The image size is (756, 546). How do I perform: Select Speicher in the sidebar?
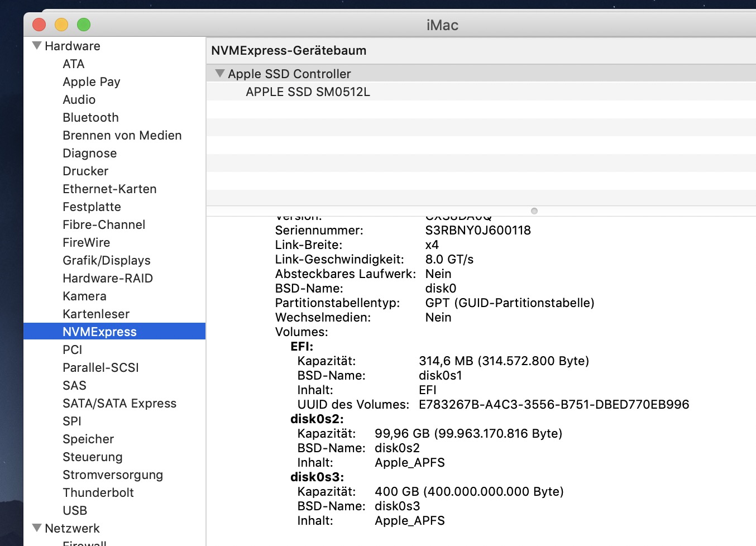pyautogui.click(x=88, y=439)
